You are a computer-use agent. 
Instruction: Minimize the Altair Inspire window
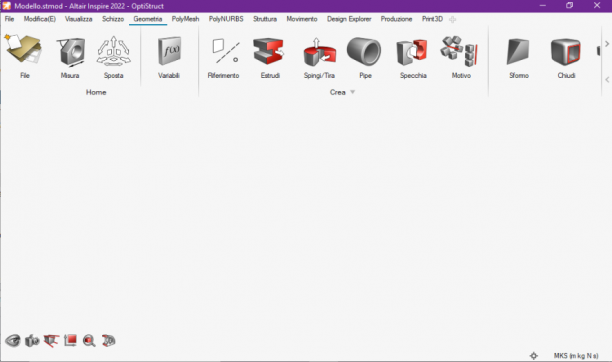[x=543, y=5]
